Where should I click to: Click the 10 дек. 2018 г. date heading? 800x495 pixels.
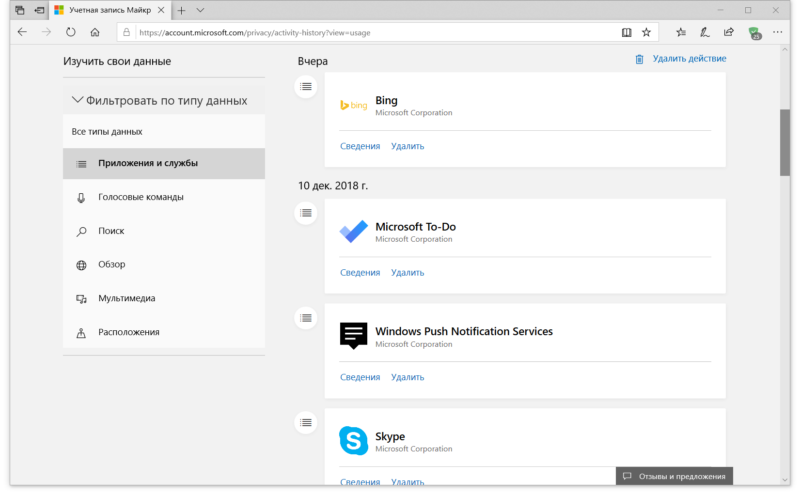coord(333,186)
